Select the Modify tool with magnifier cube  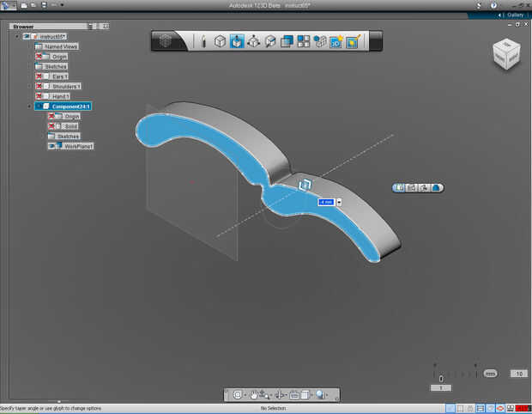coord(270,41)
